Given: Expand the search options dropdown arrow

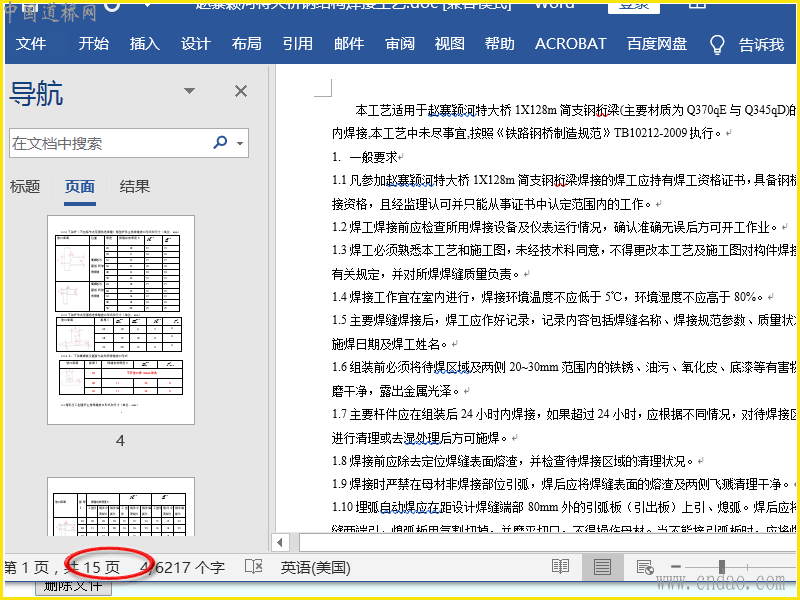Looking at the screenshot, I should [x=240, y=143].
